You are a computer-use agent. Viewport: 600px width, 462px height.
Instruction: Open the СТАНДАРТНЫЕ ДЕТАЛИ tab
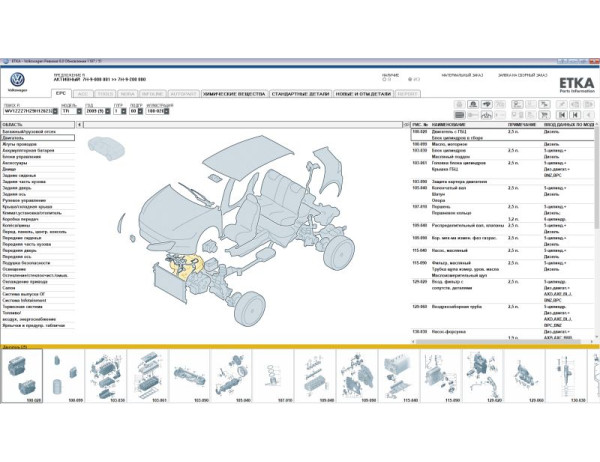pos(300,92)
